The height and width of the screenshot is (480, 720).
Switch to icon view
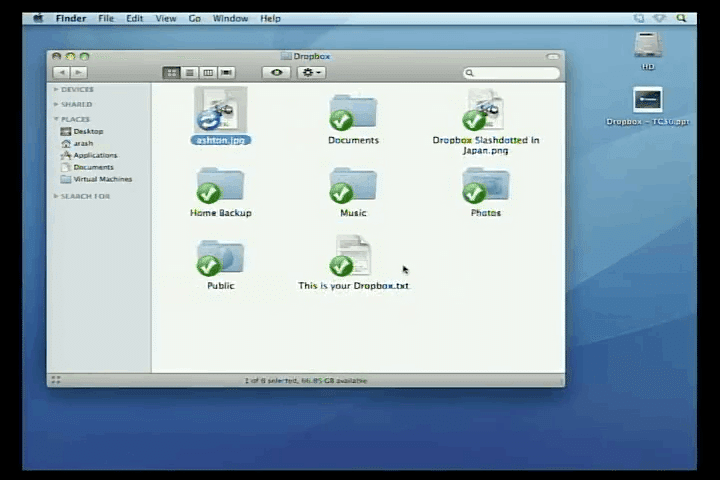pos(171,73)
